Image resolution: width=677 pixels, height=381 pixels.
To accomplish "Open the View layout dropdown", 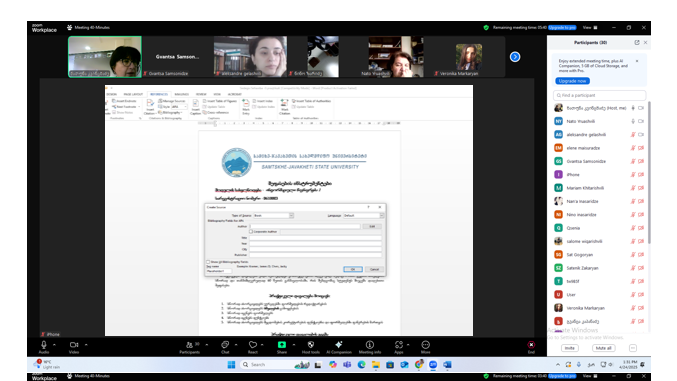I will click(x=590, y=27).
